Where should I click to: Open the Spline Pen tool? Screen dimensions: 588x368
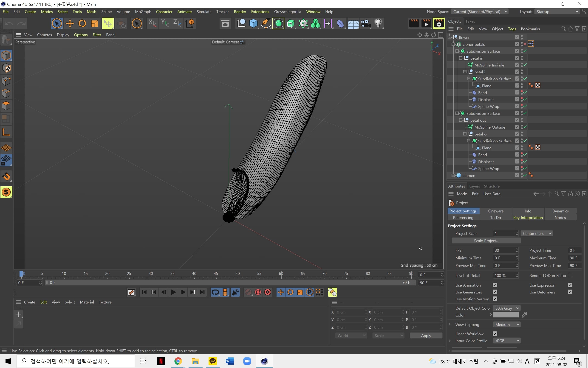(266, 24)
